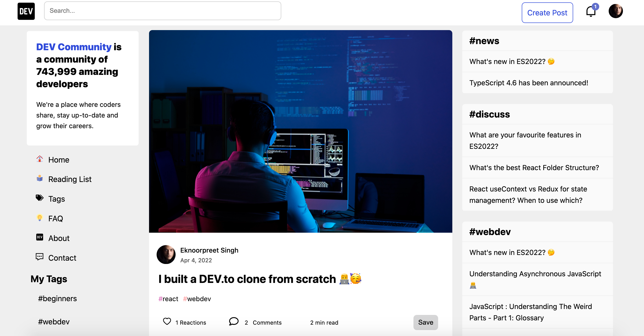Screen dimensions: 644x336
Task: Click the Contact chat icon
Action: click(40, 257)
